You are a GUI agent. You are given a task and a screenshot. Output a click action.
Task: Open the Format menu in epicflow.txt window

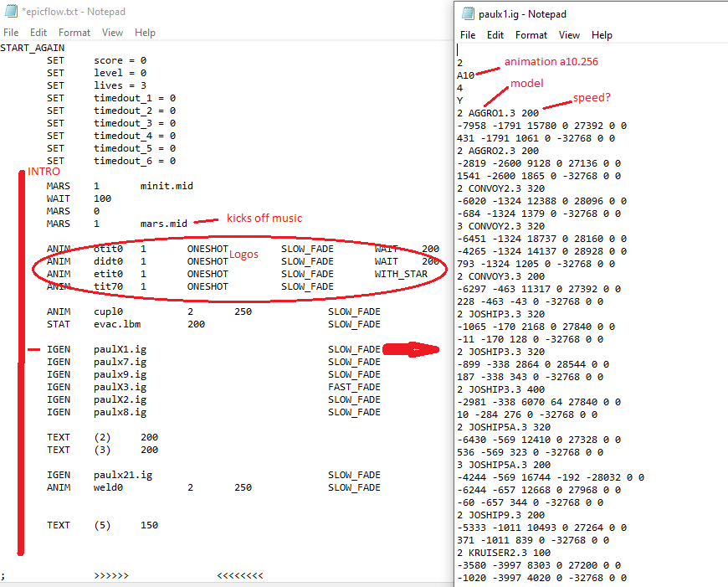pos(74,33)
